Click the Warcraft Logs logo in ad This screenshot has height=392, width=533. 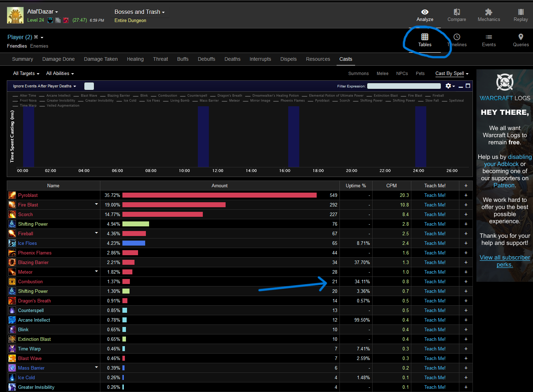point(505,82)
